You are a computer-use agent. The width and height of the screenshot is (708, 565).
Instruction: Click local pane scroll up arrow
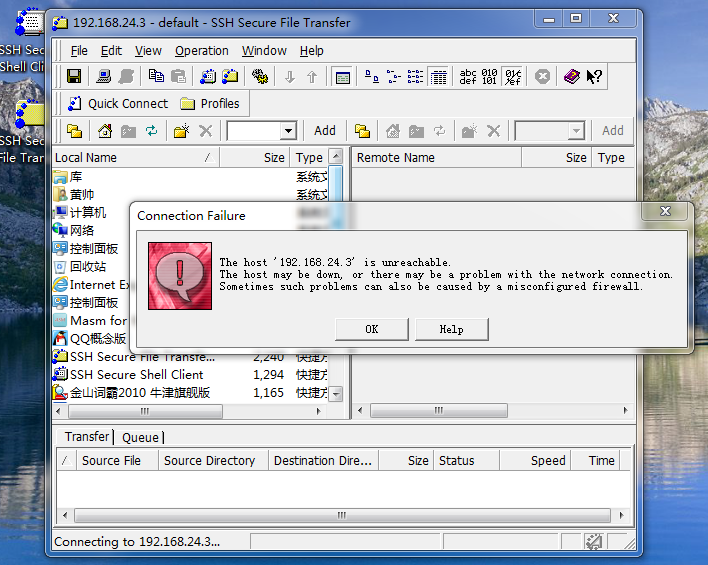click(x=335, y=157)
